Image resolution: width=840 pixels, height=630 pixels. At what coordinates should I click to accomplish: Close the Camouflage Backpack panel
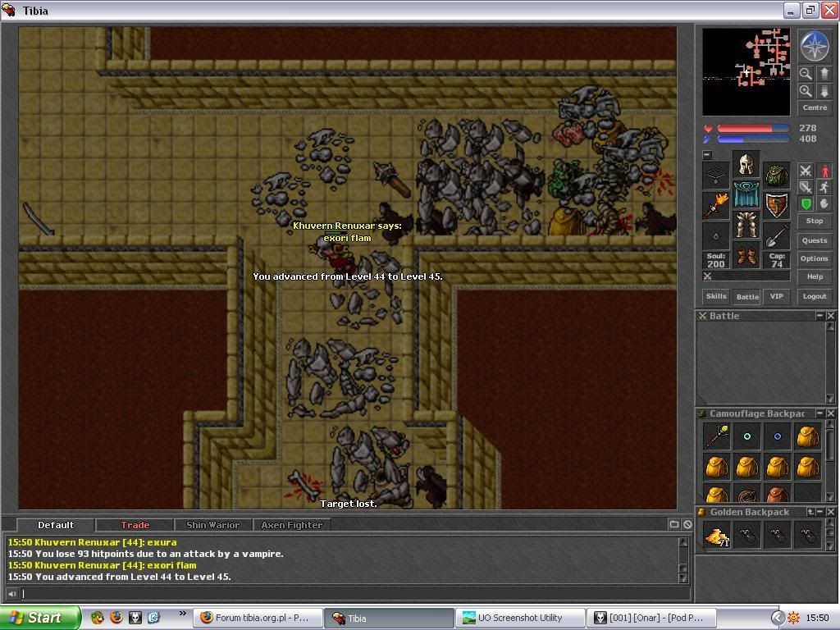pos(830,413)
